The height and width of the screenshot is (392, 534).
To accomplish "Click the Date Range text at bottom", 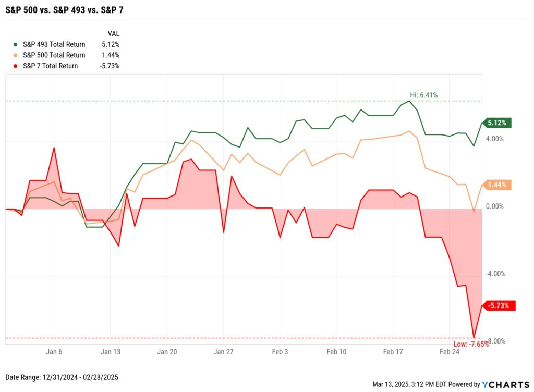I will click(62, 377).
